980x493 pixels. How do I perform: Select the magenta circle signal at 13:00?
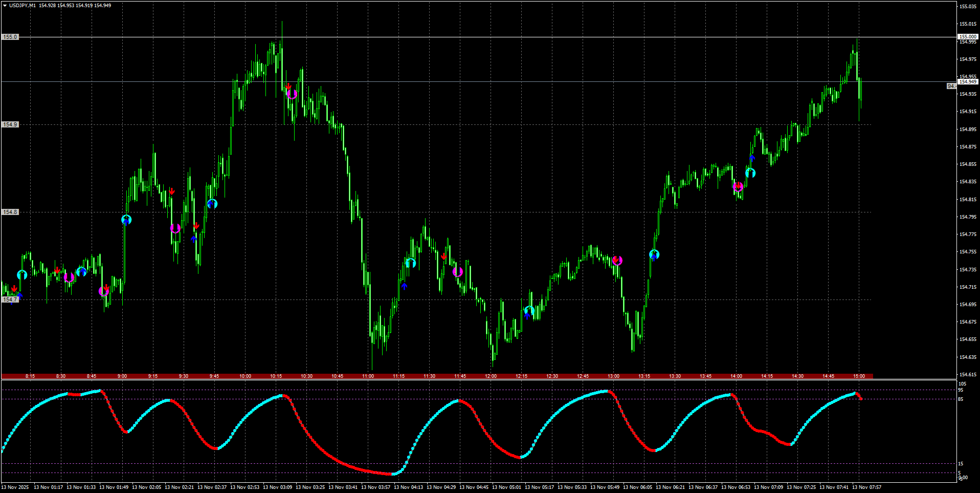pyautogui.click(x=617, y=261)
